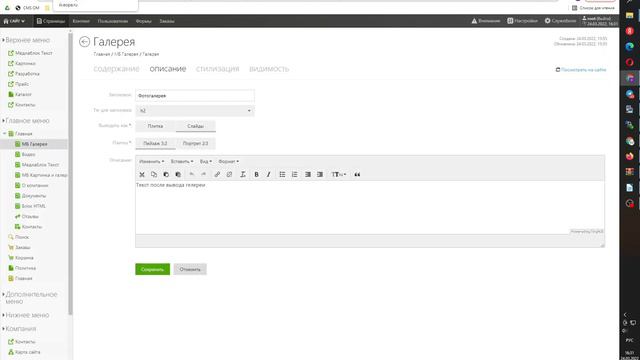
Task: Select the Портрет 2:3 tile option
Action: pos(196,143)
